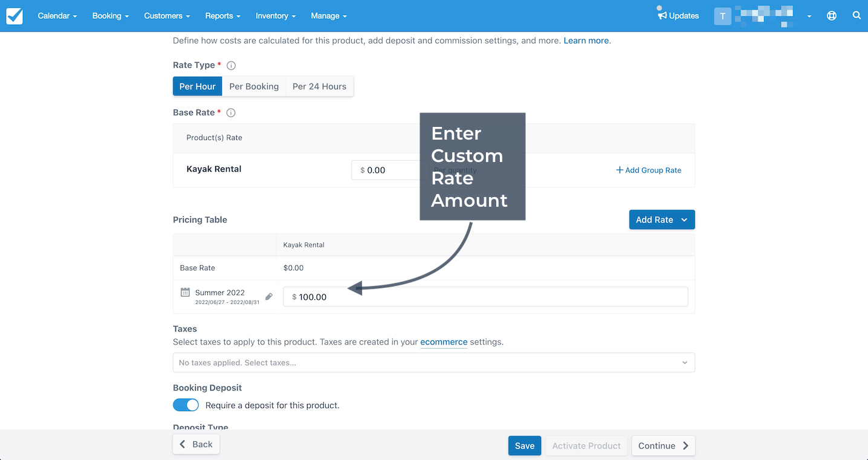Show Rate Type info tooltip icon
This screenshot has height=460, width=868.
[x=231, y=65]
